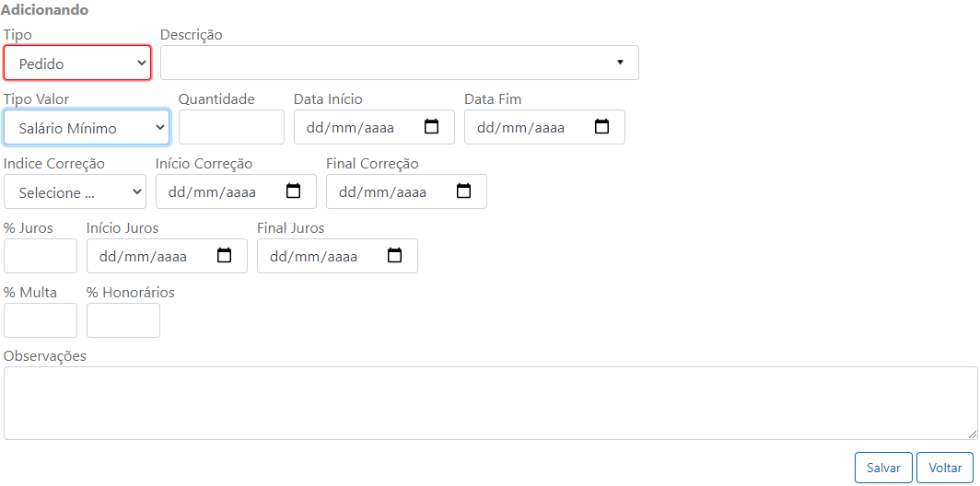Focus the Quantidade input field
The height and width of the screenshot is (486, 980).
tap(231, 127)
